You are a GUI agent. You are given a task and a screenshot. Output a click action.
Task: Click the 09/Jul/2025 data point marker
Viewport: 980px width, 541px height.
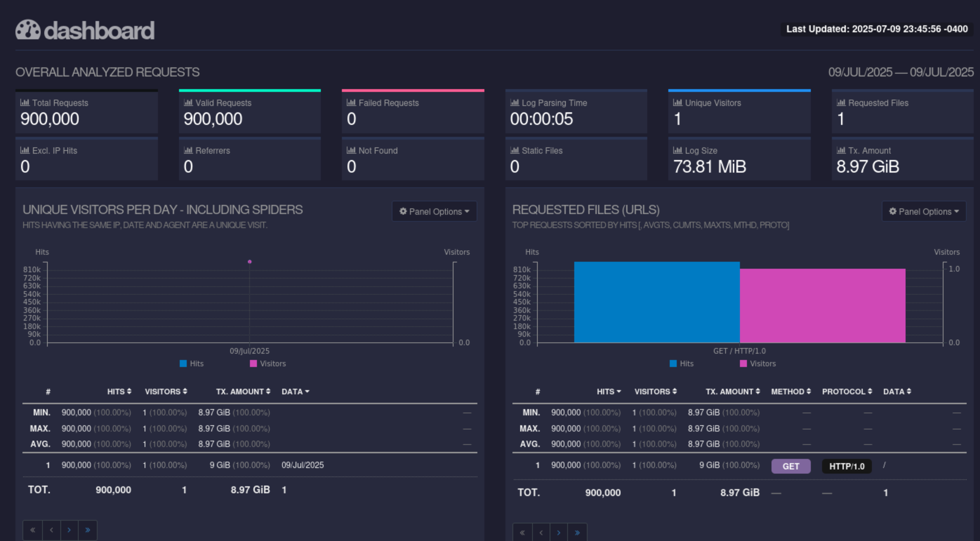point(250,262)
